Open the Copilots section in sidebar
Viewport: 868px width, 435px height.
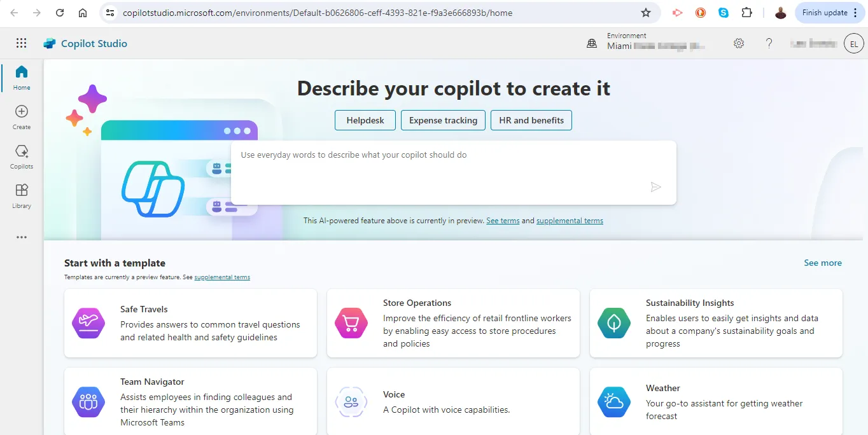pos(22,156)
